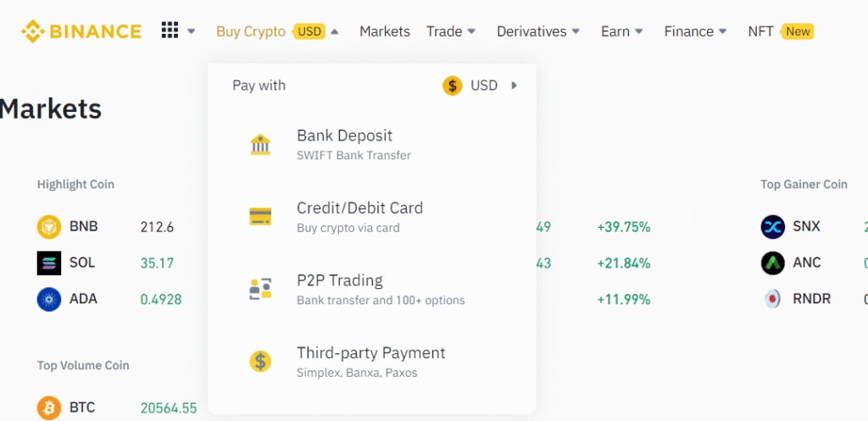Image resolution: width=868 pixels, height=421 pixels.
Task: Open the Trade dropdown menu
Action: 451,32
